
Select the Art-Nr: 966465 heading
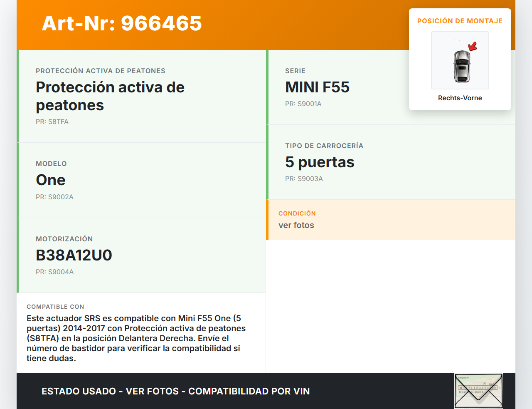pyautogui.click(x=122, y=23)
